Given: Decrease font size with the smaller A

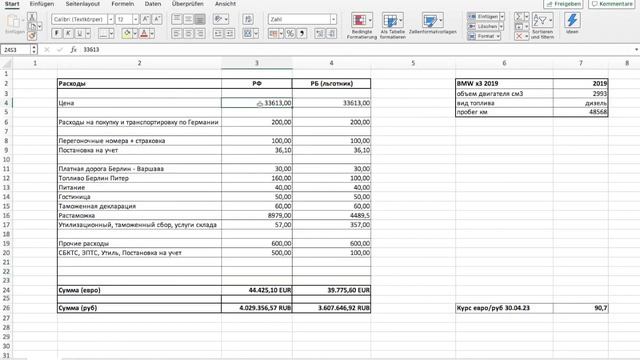Looking at the screenshot, I should pos(157,19).
